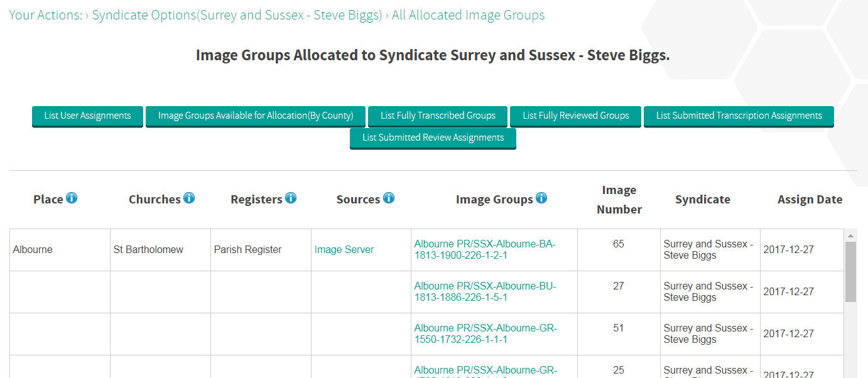Select the St Bartholomew church cell
This screenshot has width=868, height=378.
(160, 250)
